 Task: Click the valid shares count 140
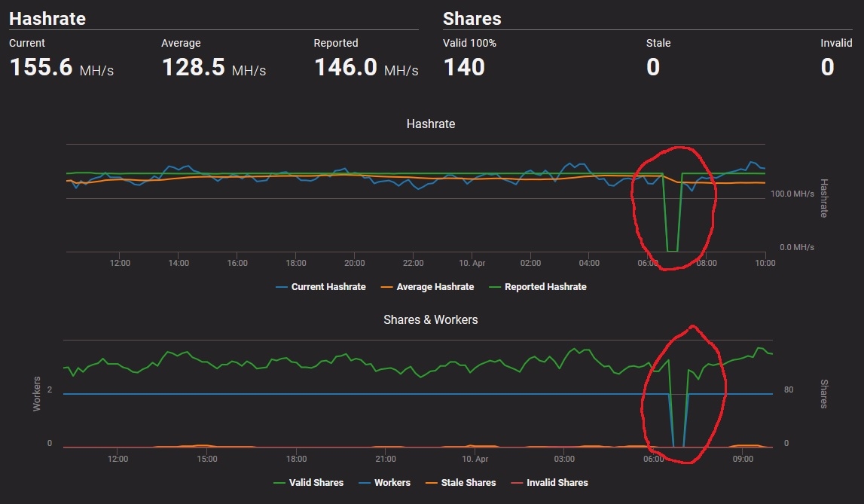pos(464,67)
